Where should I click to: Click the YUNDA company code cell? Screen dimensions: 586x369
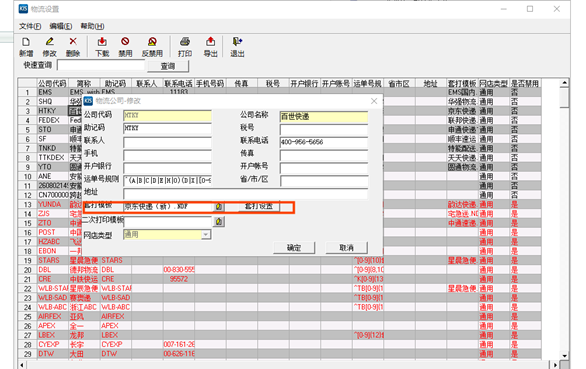[x=52, y=204]
